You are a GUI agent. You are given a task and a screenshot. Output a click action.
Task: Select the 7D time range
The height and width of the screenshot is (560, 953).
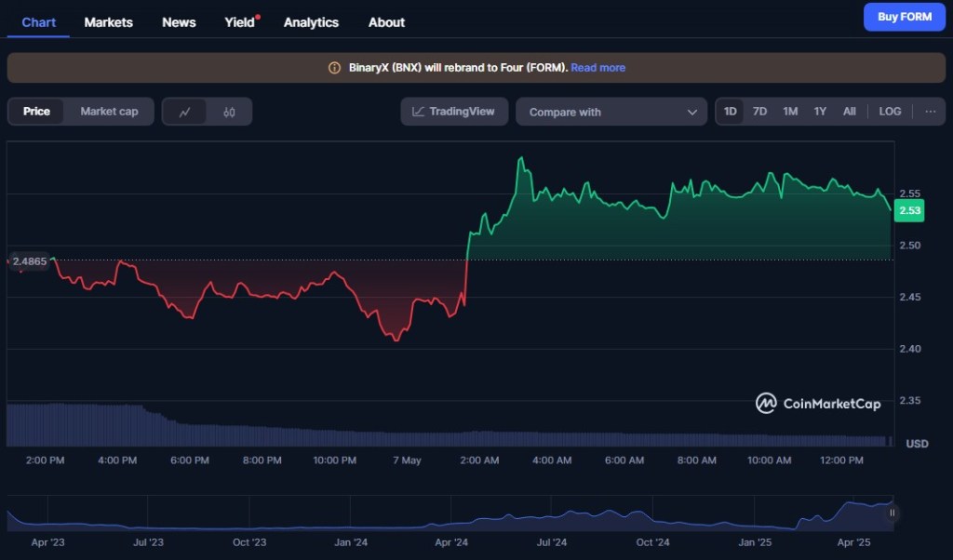pos(759,112)
